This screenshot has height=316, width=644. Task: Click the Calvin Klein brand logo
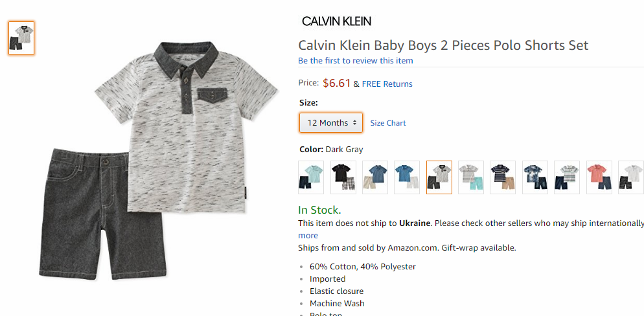click(x=336, y=21)
